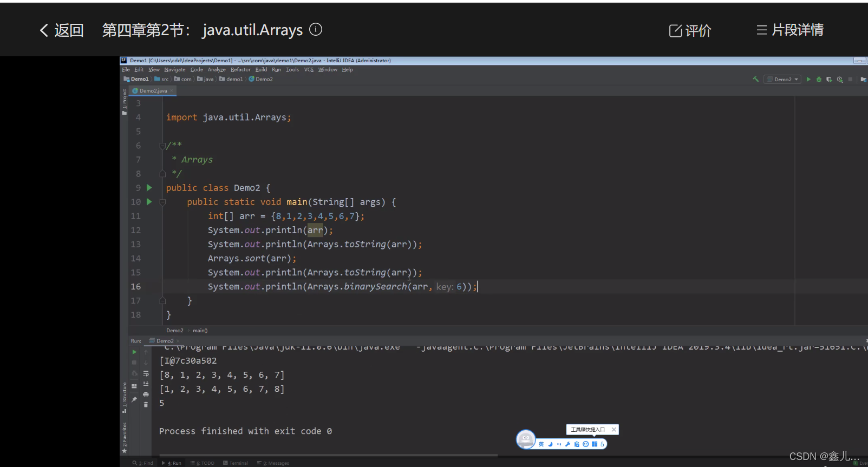This screenshot has width=868, height=467.
Task: Open the 3: Find tool window tab
Action: pos(143,463)
